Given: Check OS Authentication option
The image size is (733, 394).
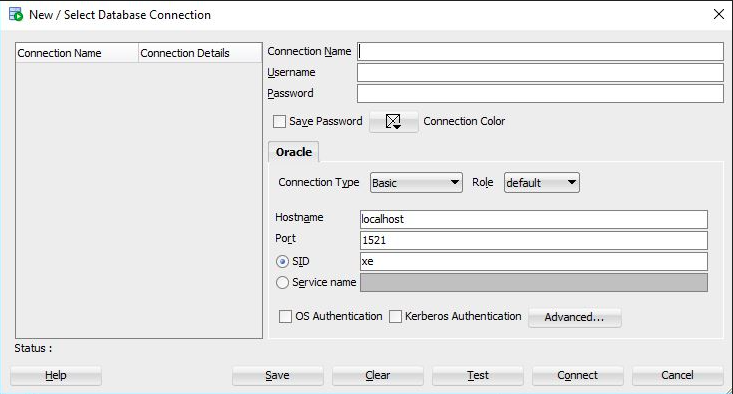Looking at the screenshot, I should tap(285, 316).
